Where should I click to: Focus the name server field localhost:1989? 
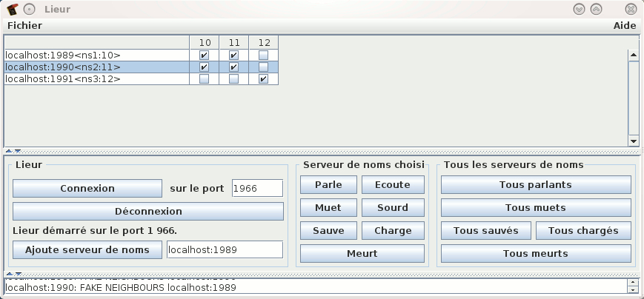coord(225,249)
